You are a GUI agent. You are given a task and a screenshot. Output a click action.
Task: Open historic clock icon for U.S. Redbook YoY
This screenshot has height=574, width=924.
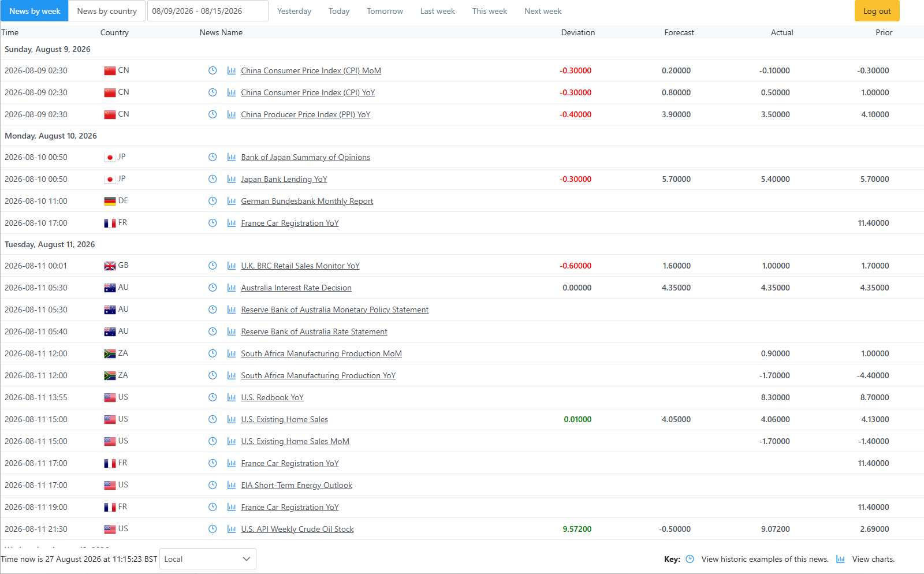coord(213,397)
